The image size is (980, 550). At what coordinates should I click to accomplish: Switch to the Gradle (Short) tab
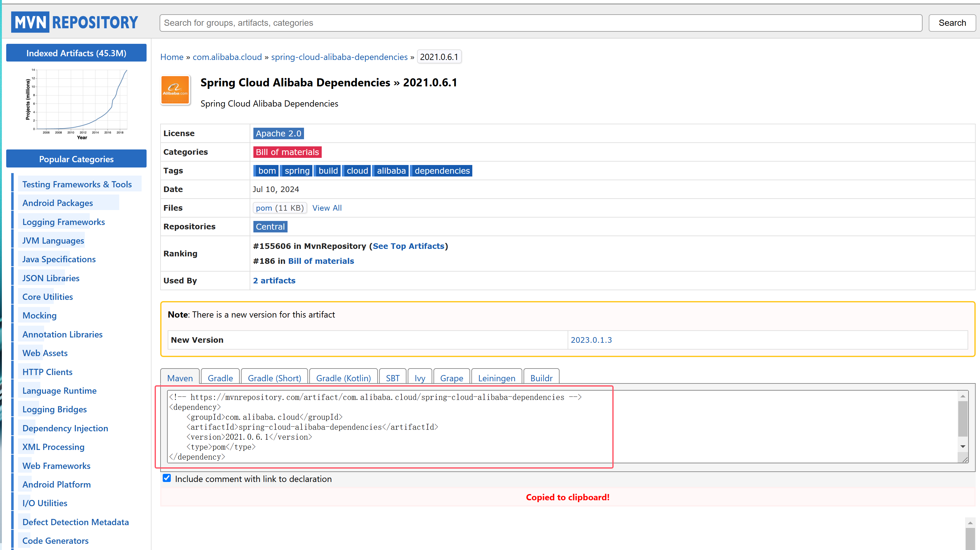[x=274, y=378]
